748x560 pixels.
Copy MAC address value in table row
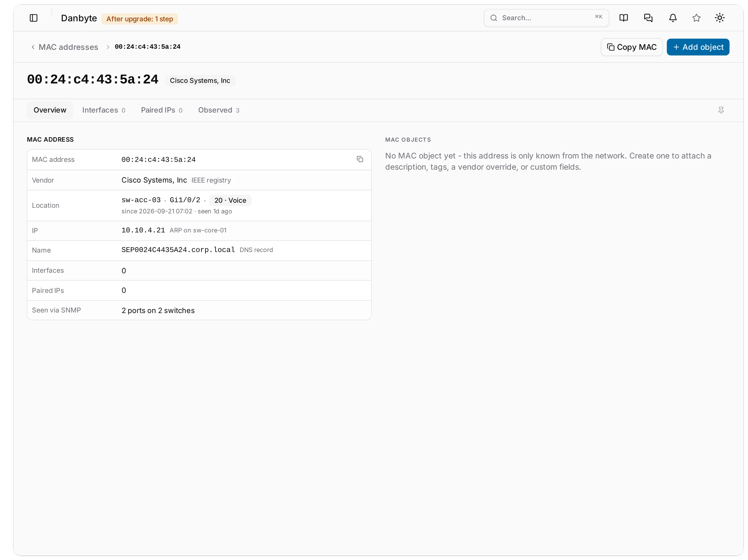pyautogui.click(x=360, y=159)
